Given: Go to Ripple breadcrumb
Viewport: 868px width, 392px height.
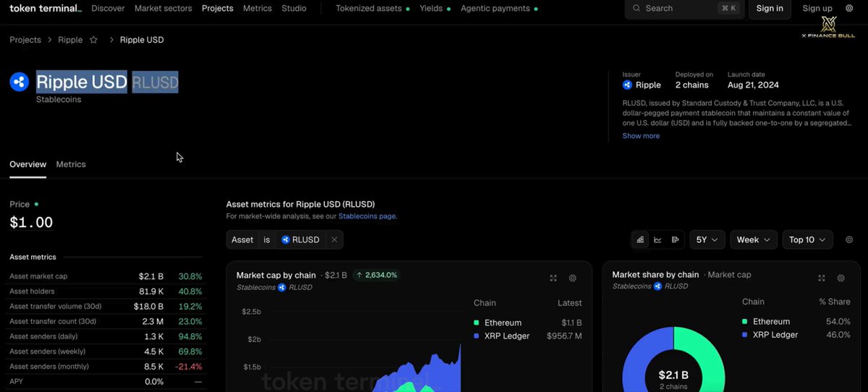Looking at the screenshot, I should [70, 40].
